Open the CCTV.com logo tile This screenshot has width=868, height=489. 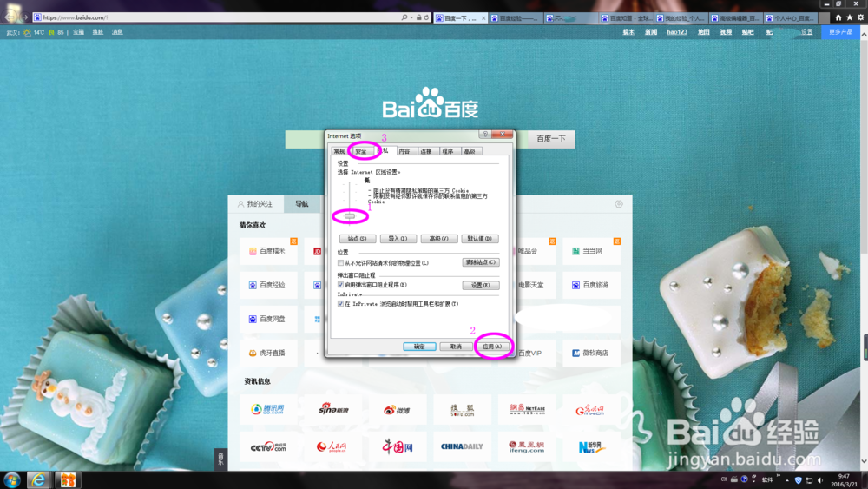pos(268,446)
